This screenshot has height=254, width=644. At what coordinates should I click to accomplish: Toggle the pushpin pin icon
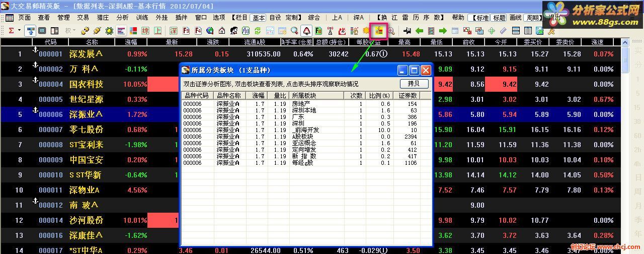408,31
